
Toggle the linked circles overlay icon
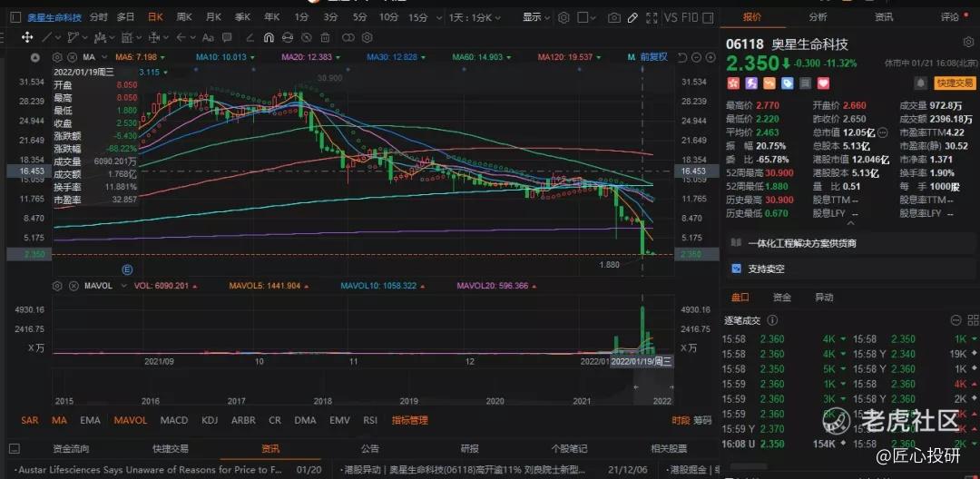pos(348,37)
